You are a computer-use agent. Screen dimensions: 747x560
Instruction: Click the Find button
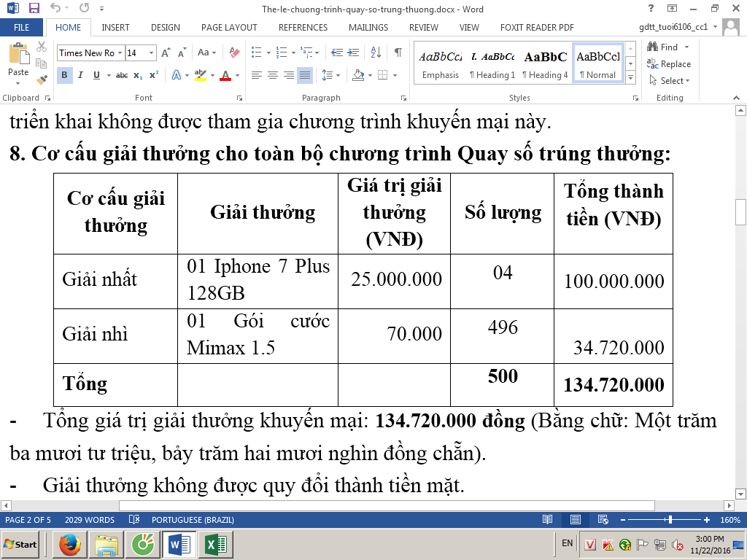click(662, 47)
